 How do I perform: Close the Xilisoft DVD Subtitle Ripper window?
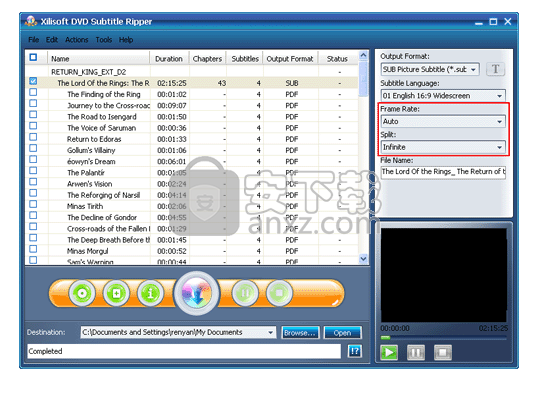tap(508, 22)
